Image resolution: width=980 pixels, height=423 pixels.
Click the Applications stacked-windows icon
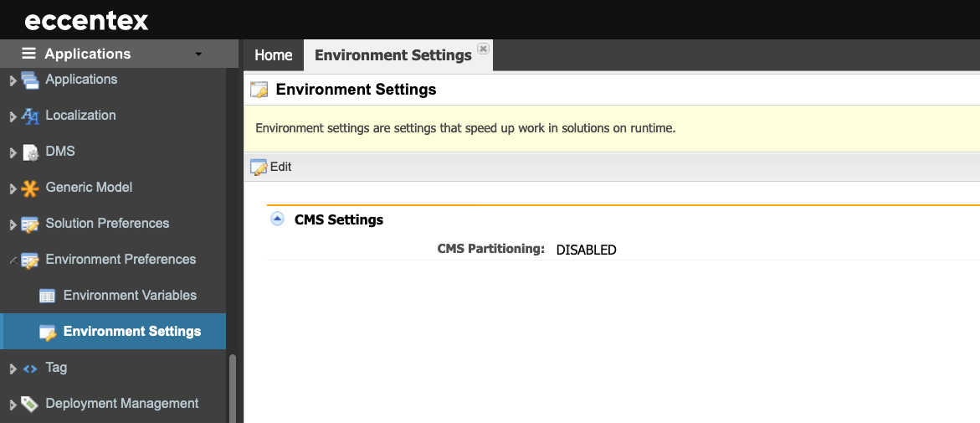tap(29, 80)
